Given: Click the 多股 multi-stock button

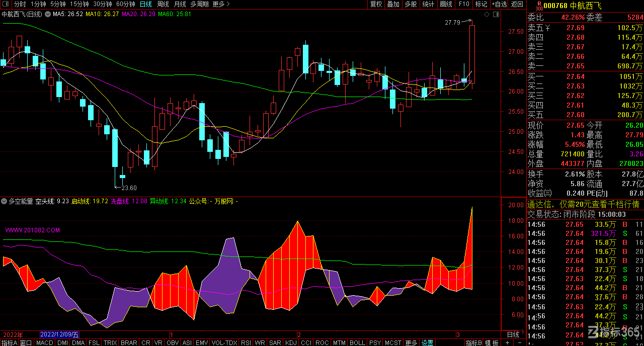Looking at the screenshot, I should click(x=411, y=4).
